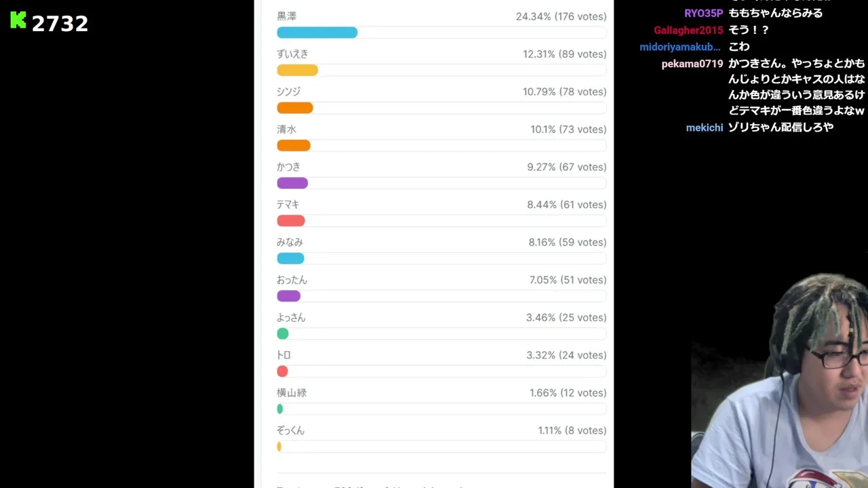Click the 24.34% (176 votes) result text
Screen dimensions: 868x488
[x=561, y=16]
